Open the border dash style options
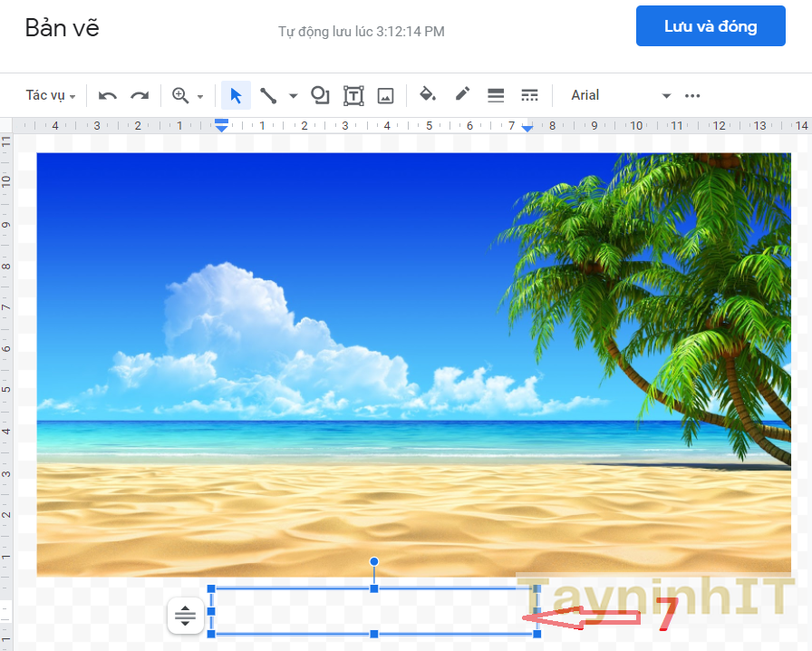Image resolution: width=812 pixels, height=651 pixels. click(530, 95)
